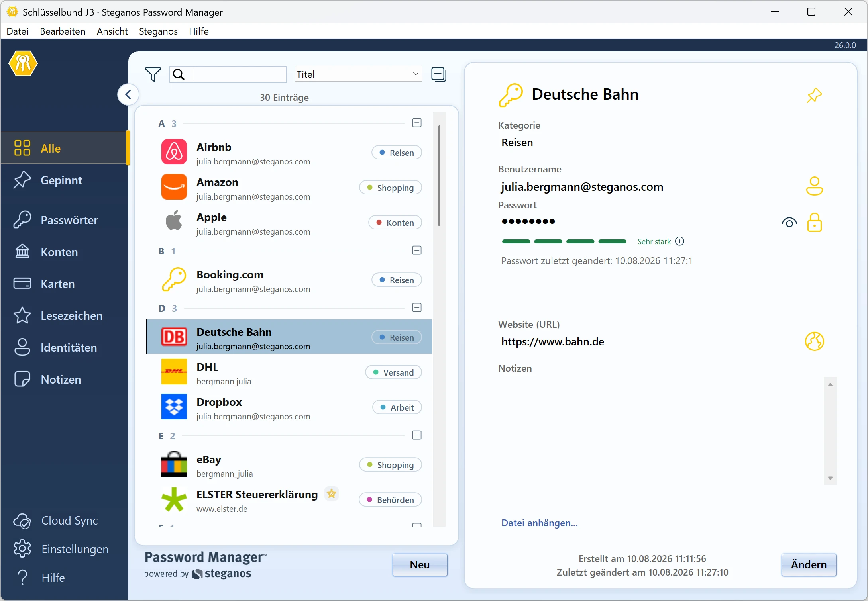This screenshot has width=868, height=601.
Task: Open Booking.com key icon entry
Action: [x=174, y=279]
